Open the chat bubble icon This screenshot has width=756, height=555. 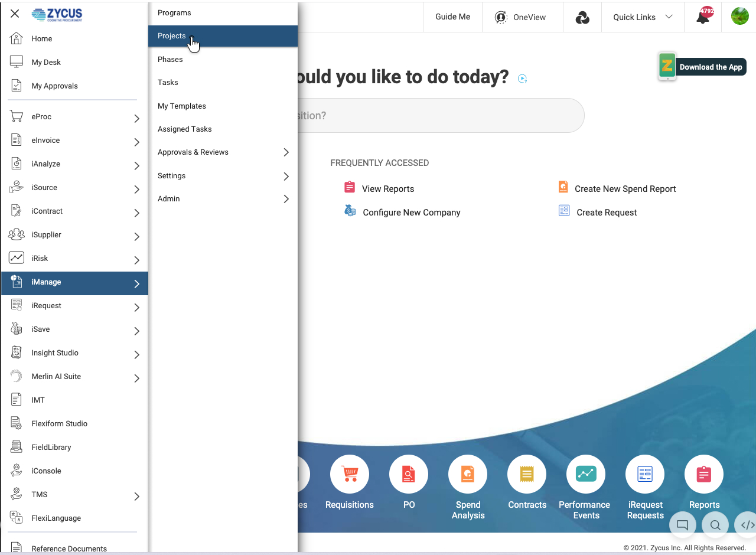682,524
